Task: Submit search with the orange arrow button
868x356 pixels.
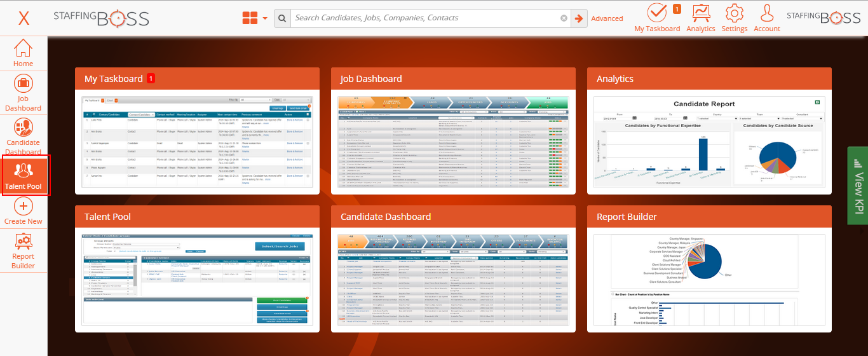Action: click(x=579, y=18)
